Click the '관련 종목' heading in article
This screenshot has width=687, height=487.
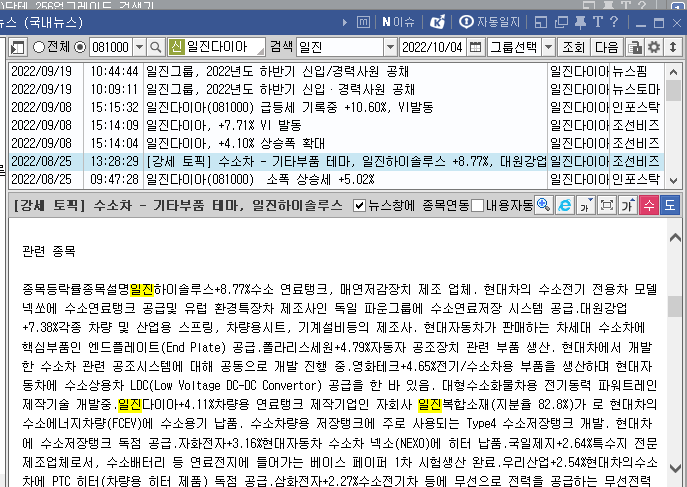coord(49,251)
